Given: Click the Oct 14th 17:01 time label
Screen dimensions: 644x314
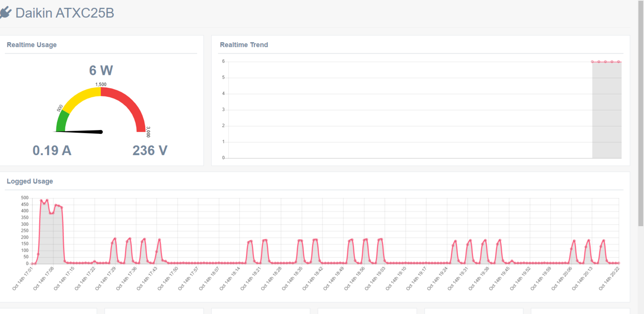Looking at the screenshot, I should click(x=23, y=278).
